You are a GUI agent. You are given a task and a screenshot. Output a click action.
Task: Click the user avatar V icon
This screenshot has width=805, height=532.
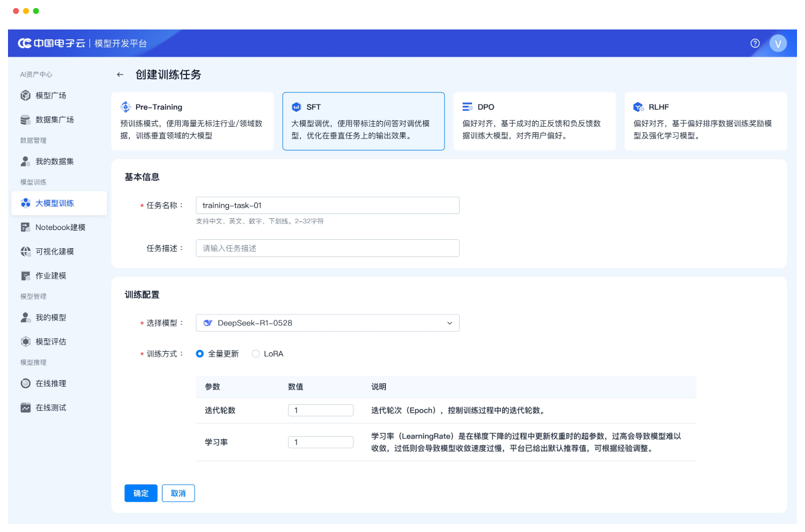(x=778, y=43)
